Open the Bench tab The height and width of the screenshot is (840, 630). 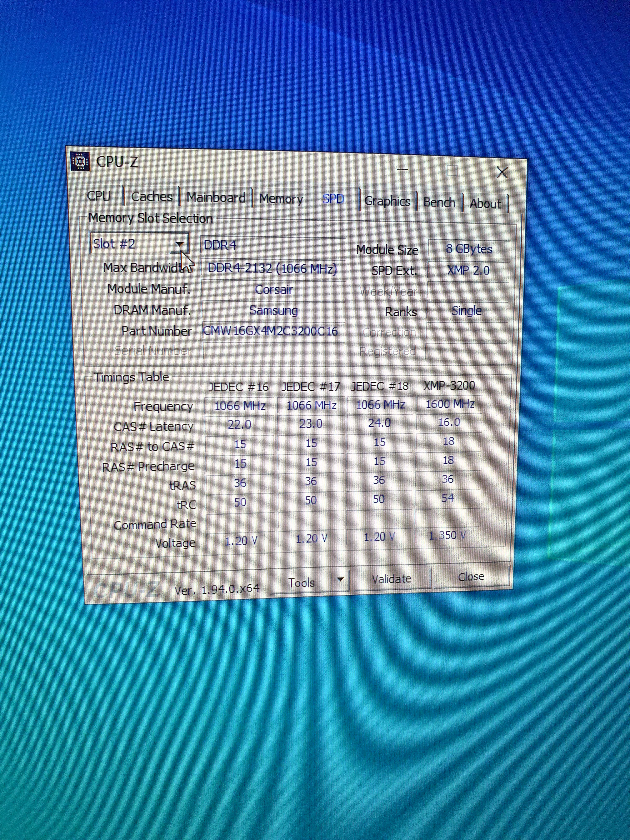click(x=439, y=203)
